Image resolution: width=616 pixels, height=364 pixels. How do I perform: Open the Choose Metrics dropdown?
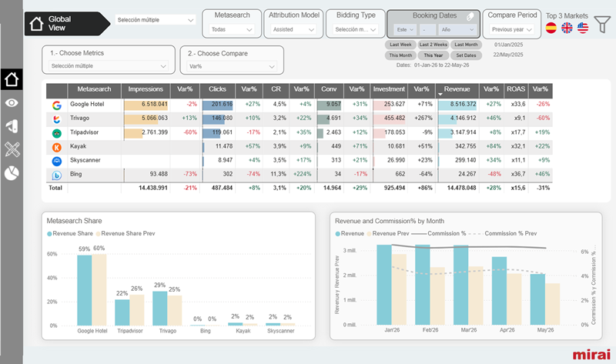109,66
